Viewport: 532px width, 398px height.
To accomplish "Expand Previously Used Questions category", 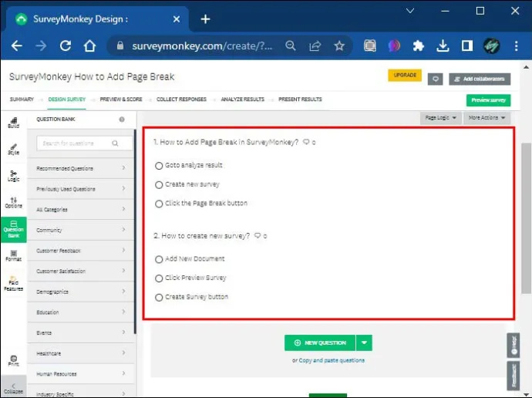I will pyautogui.click(x=81, y=189).
